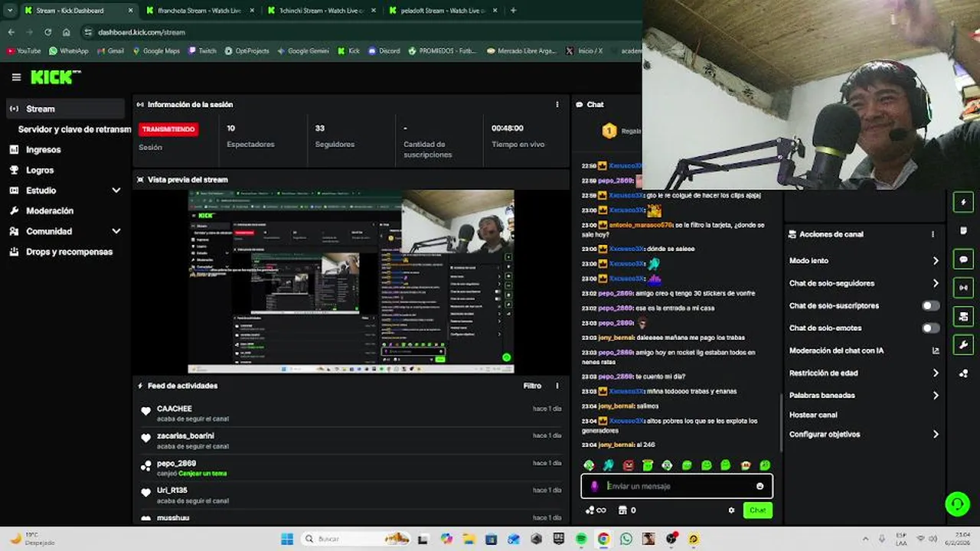The width and height of the screenshot is (980, 551).
Task: Open Palabras baneadas options
Action: click(x=864, y=395)
